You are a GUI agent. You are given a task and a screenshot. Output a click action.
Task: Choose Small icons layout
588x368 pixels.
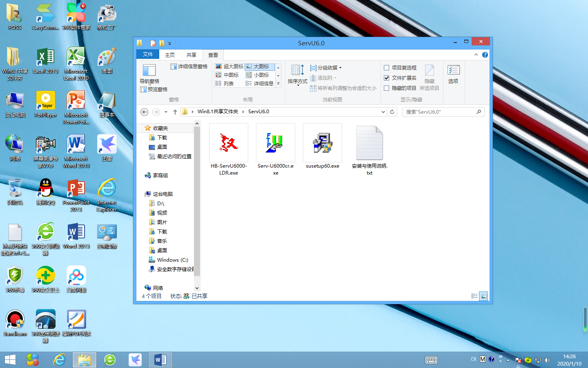257,75
